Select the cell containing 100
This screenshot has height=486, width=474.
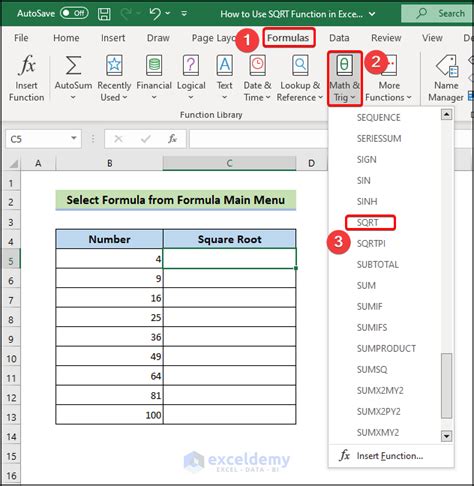(109, 415)
